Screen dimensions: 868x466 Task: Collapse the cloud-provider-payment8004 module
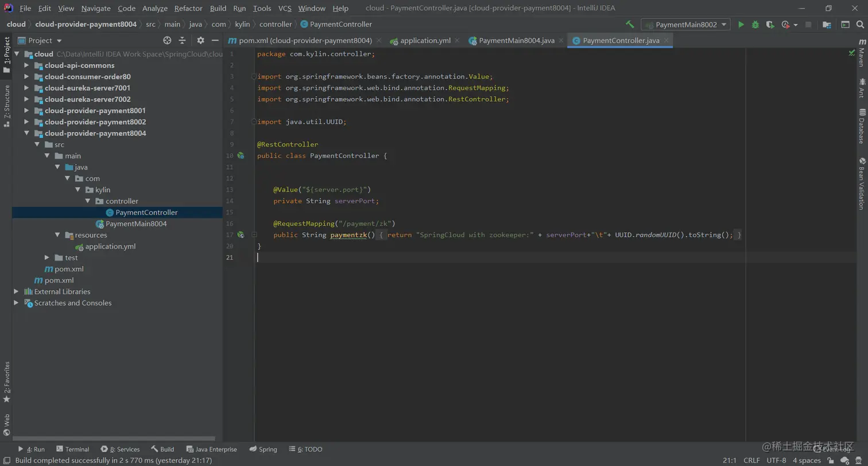point(26,133)
